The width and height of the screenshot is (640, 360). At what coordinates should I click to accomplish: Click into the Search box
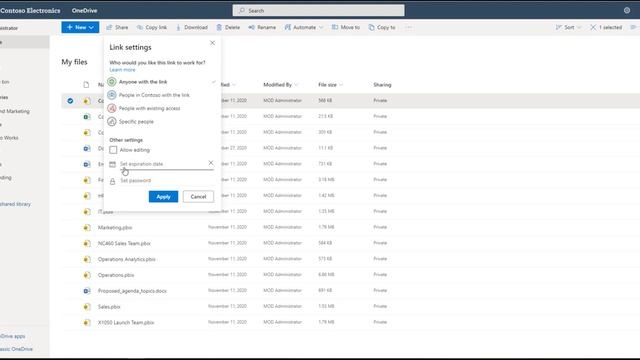pos(318,10)
